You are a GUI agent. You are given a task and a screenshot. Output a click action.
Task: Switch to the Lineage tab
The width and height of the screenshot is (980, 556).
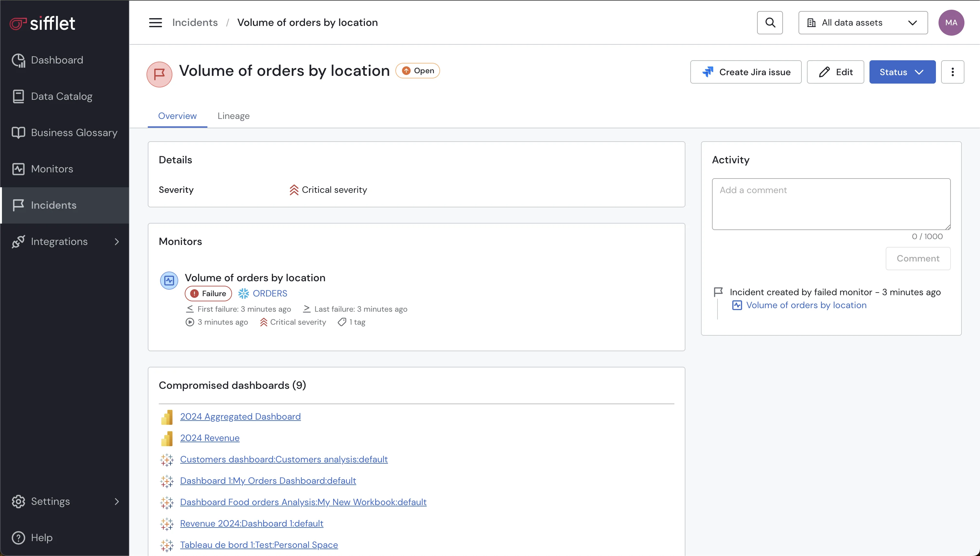[233, 116]
